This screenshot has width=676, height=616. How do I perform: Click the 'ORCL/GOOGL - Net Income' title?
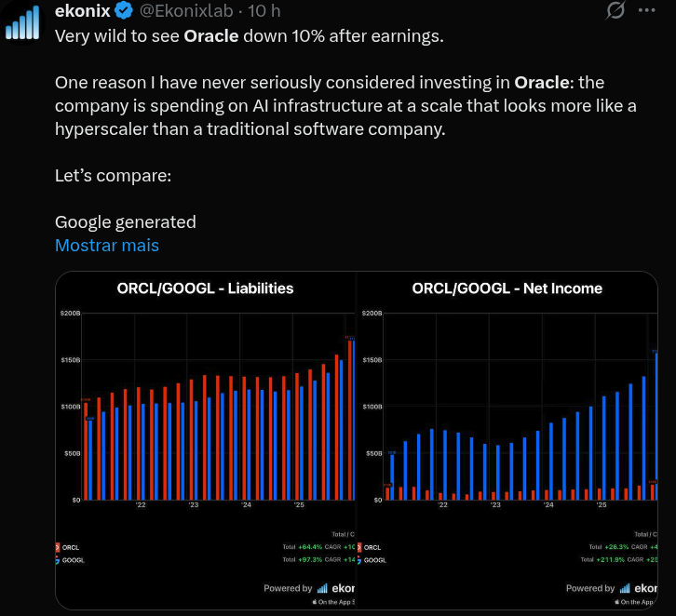507,288
